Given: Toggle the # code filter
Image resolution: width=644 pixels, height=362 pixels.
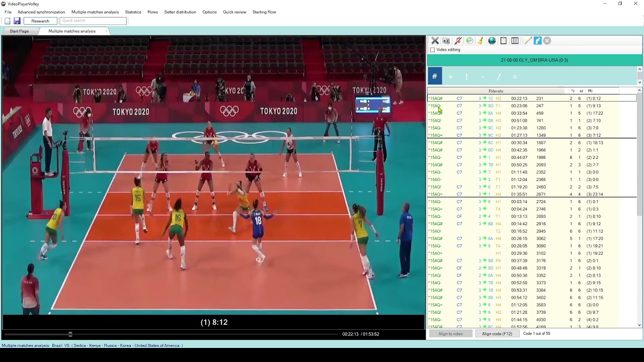Looking at the screenshot, I should pos(434,76).
